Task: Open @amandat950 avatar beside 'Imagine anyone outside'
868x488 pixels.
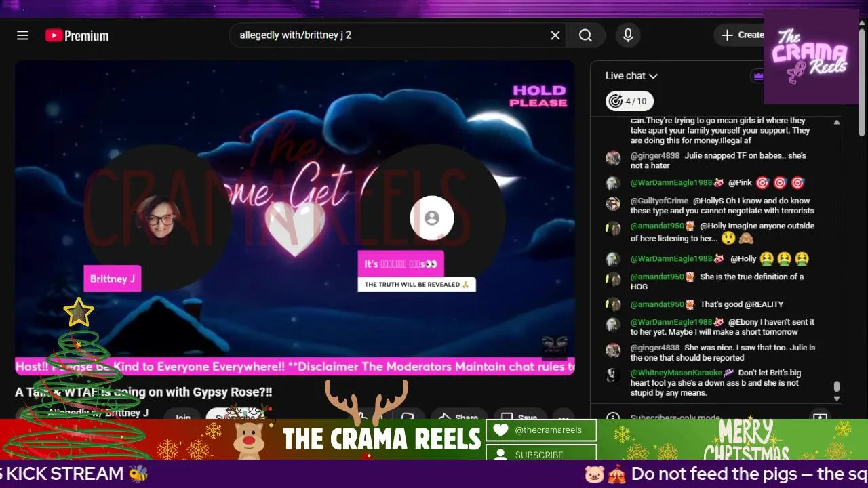Action: click(x=613, y=228)
